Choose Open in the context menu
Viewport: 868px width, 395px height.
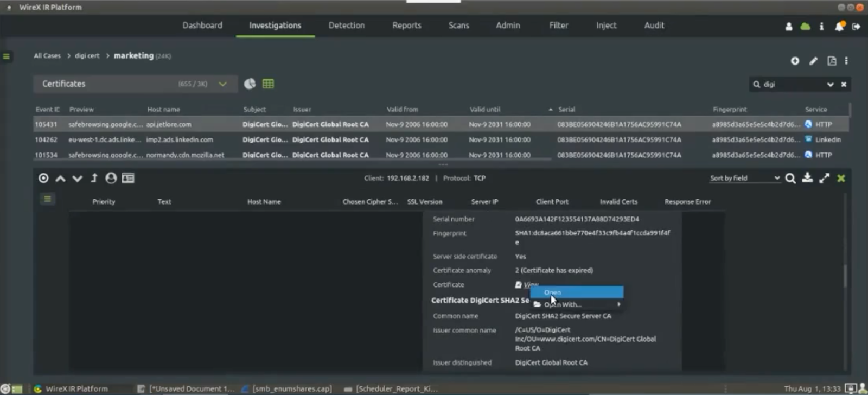point(577,292)
